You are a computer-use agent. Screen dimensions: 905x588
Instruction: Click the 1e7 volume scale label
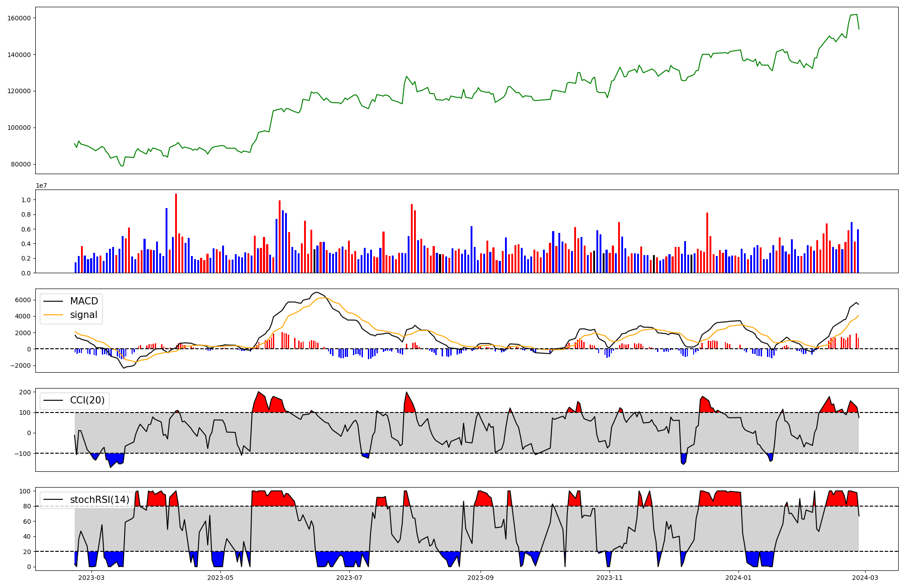[x=42, y=185]
